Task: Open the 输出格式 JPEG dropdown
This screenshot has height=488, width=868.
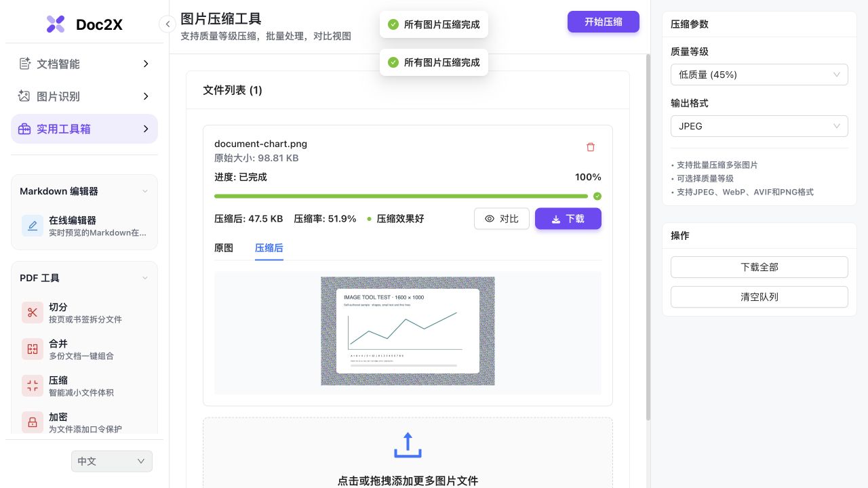Action: [x=759, y=126]
